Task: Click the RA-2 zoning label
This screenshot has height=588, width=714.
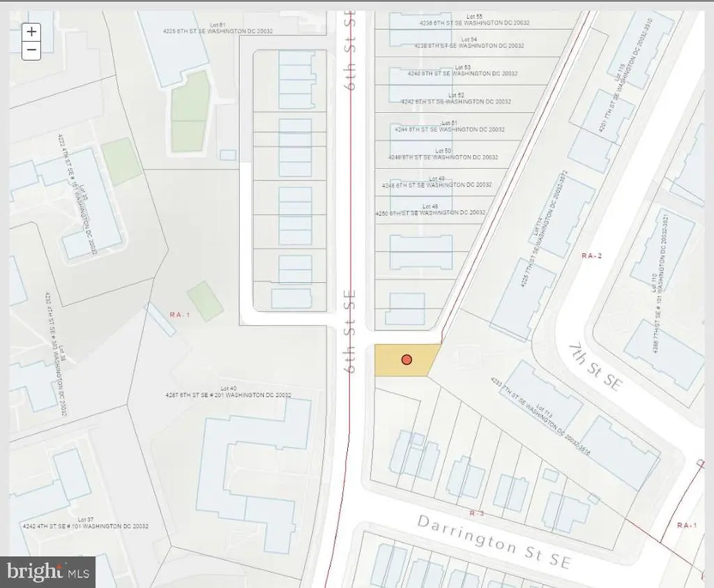Action: click(x=591, y=255)
